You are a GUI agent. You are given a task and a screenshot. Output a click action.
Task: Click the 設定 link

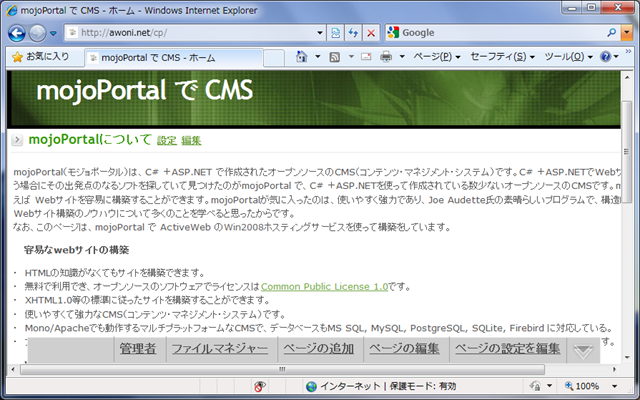(x=167, y=141)
